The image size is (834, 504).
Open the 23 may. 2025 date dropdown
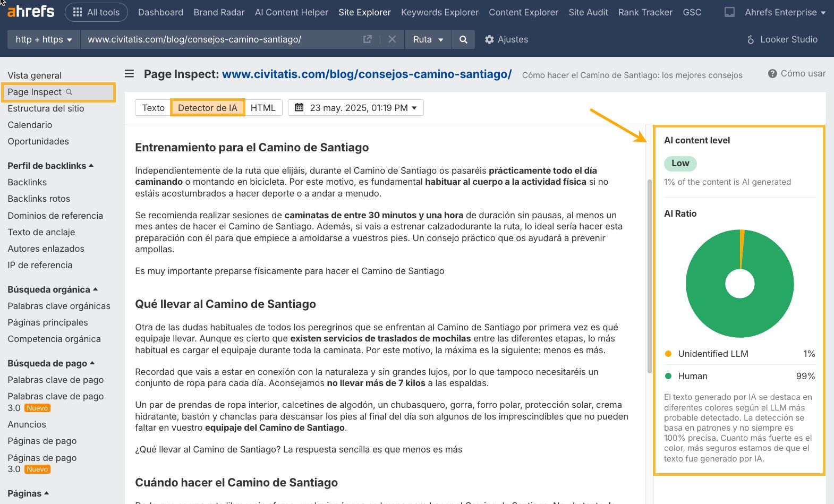(x=356, y=108)
